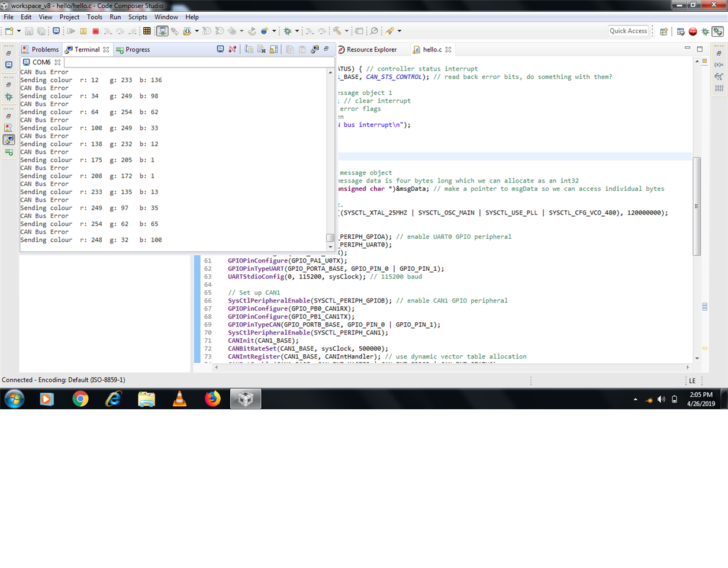Viewport: 728px width, 568px height.
Task: Minimize the hello.c editor area
Action: coord(687,49)
